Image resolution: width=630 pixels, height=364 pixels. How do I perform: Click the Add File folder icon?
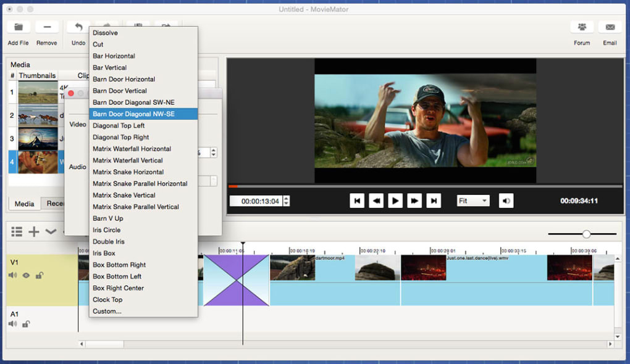pyautogui.click(x=18, y=27)
